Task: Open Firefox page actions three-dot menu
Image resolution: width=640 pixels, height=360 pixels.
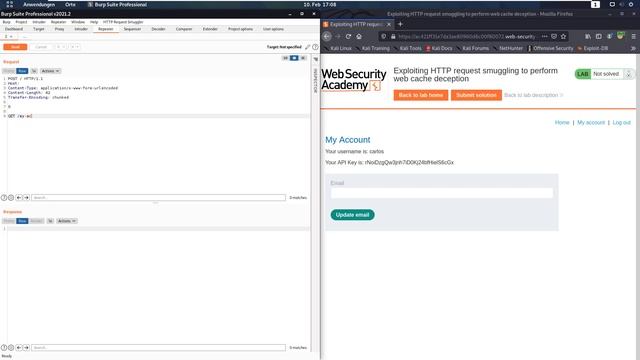Action: click(x=544, y=36)
